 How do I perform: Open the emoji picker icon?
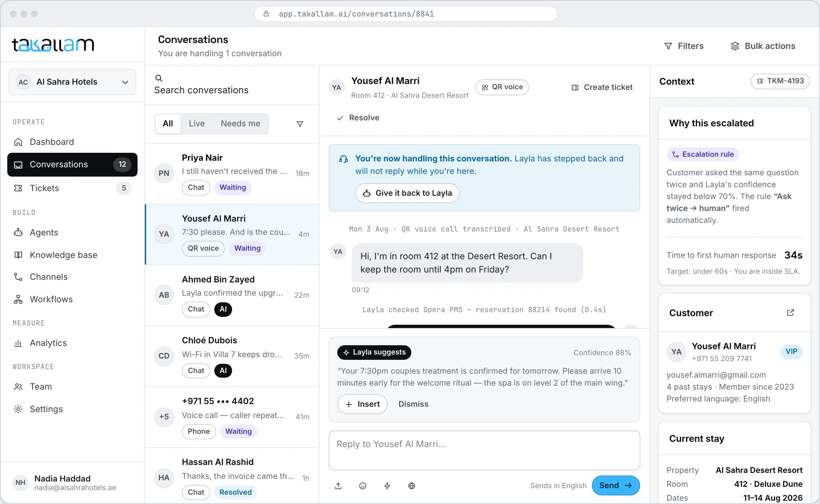point(362,486)
